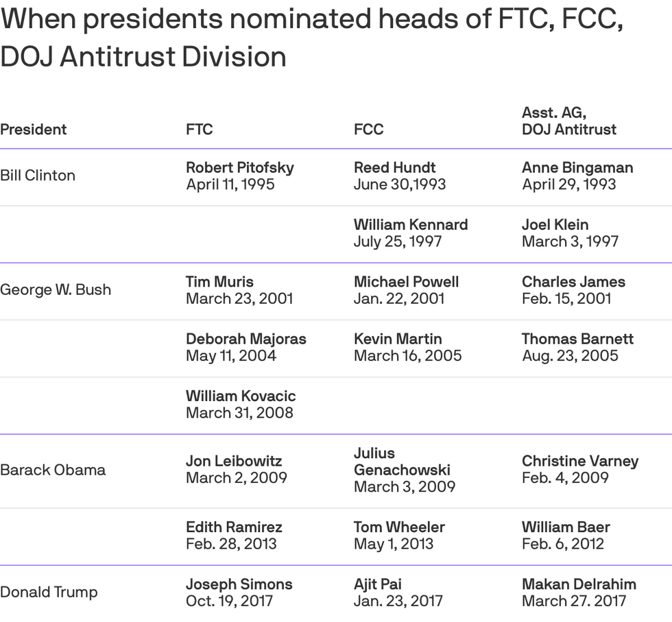Click the FTC column header
The image size is (672, 622).
199,130
